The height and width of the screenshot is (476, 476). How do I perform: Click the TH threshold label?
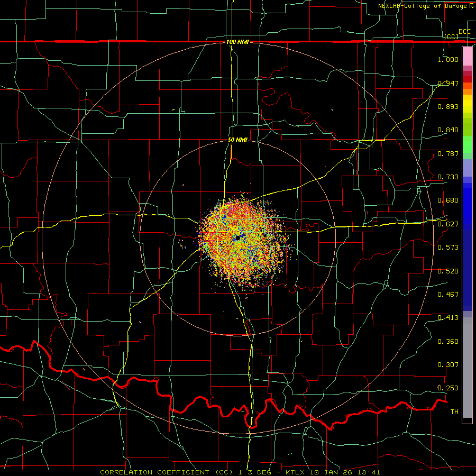click(454, 412)
